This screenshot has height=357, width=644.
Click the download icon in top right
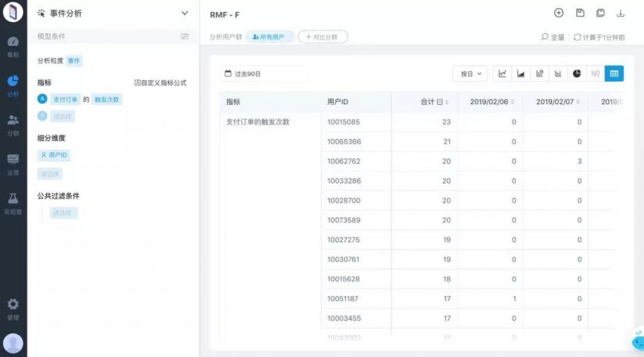(x=620, y=13)
